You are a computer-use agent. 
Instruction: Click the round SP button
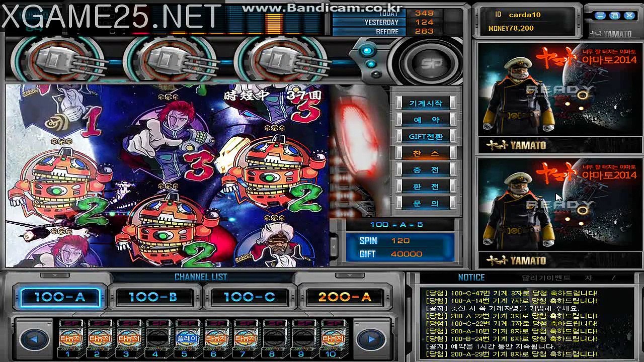point(431,63)
